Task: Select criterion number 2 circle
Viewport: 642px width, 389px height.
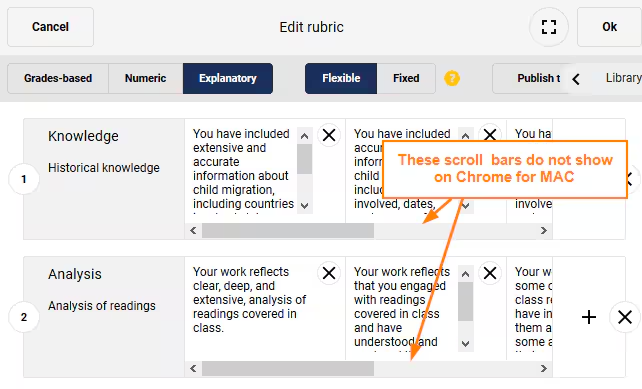Action: (24, 317)
